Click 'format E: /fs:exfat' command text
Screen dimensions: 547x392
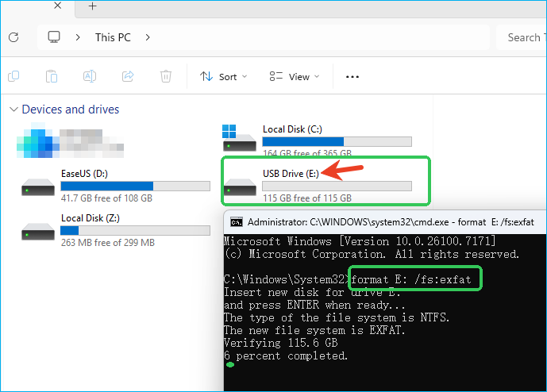tap(411, 279)
